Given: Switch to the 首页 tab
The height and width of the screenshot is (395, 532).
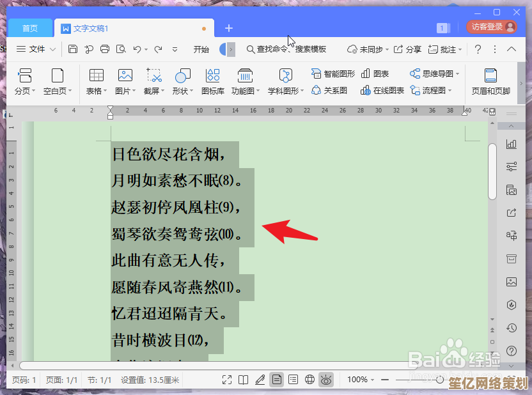Looking at the screenshot, I should point(30,28).
